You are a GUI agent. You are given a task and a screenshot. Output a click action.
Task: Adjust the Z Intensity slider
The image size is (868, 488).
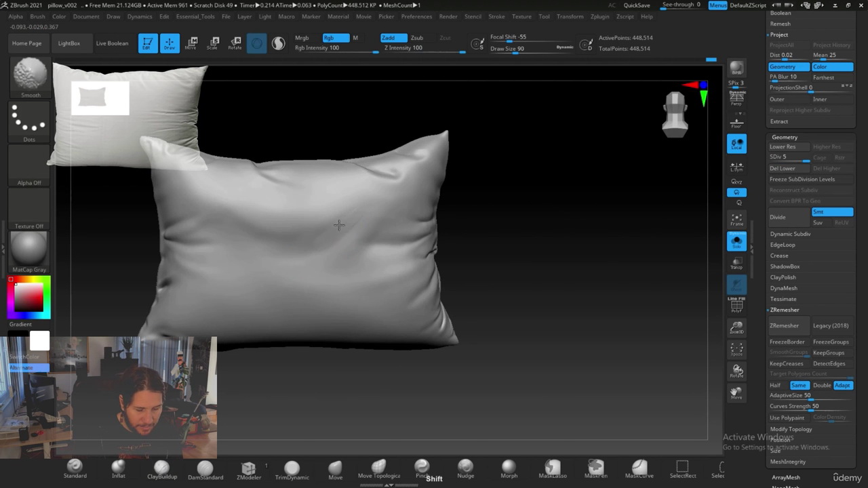(x=424, y=48)
